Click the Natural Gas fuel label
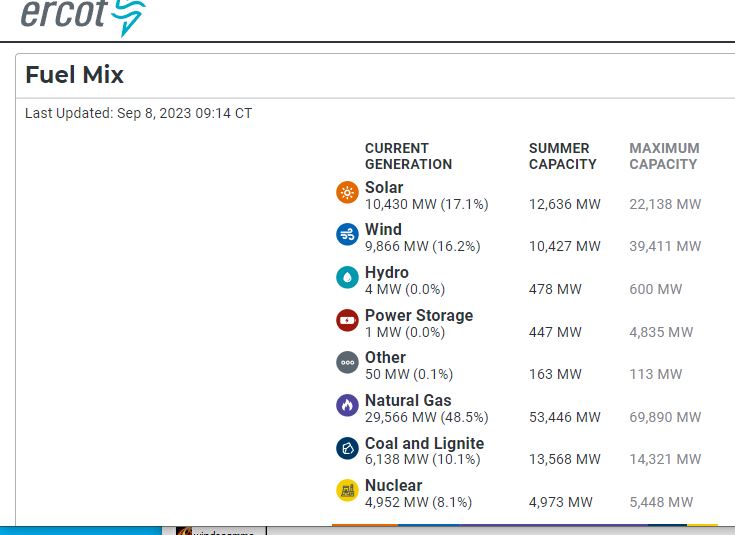735x535 pixels. pyautogui.click(x=407, y=400)
